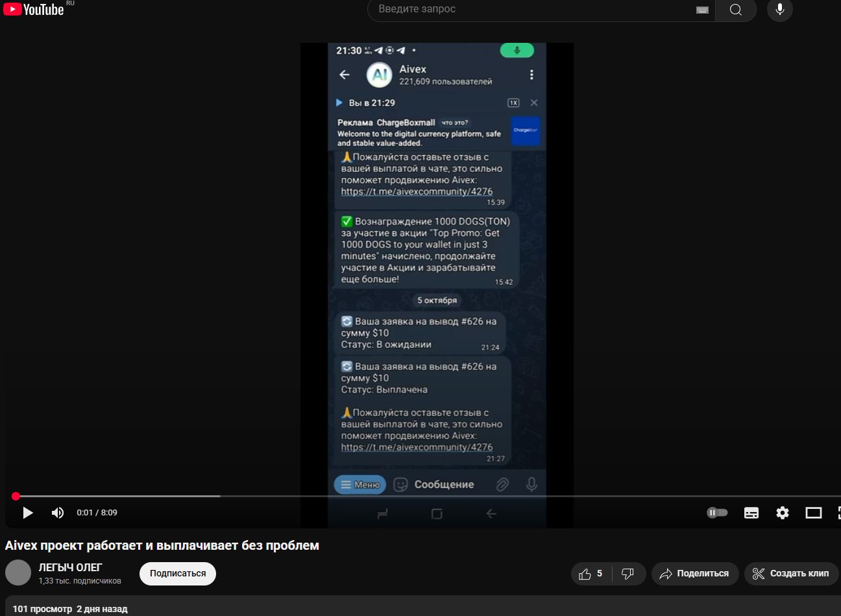
Task: Dislike the video with thumbs down
Action: pos(628,574)
